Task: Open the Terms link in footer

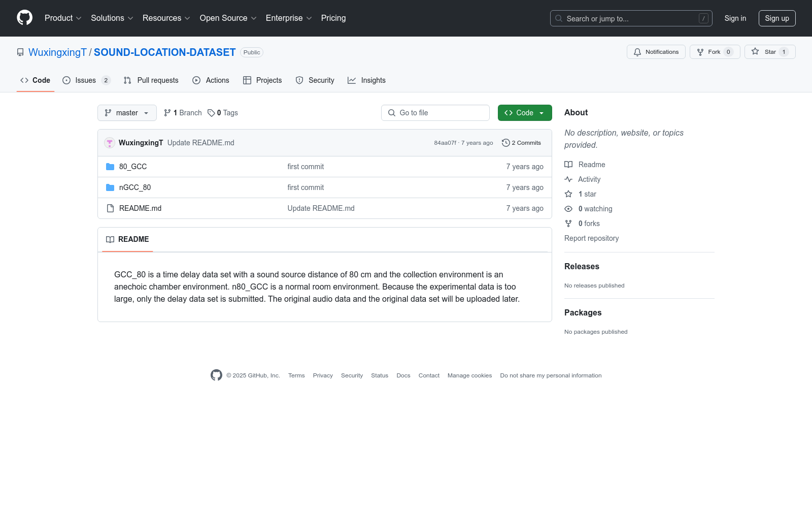Action: [x=296, y=375]
